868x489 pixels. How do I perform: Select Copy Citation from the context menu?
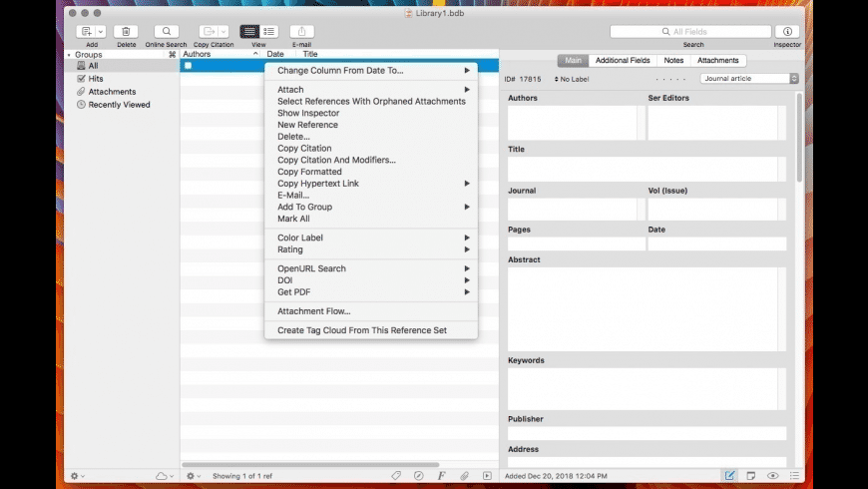[x=304, y=149]
